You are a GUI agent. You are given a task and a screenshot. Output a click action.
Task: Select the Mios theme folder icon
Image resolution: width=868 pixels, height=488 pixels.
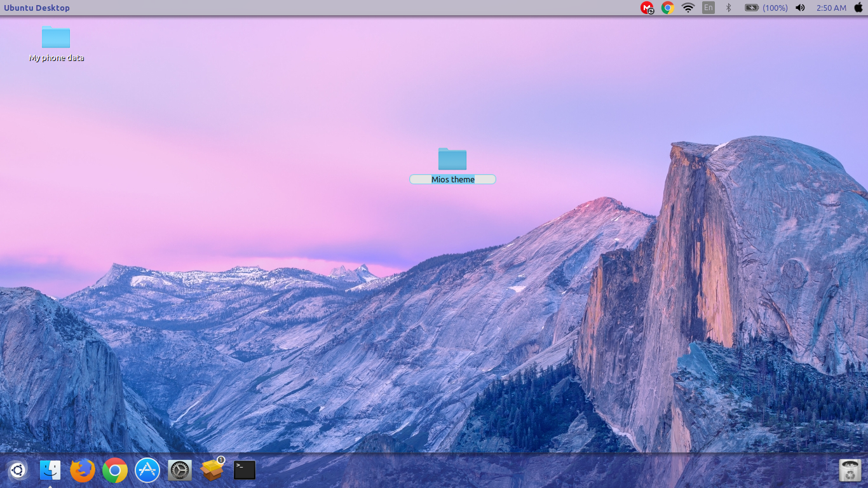(452, 159)
